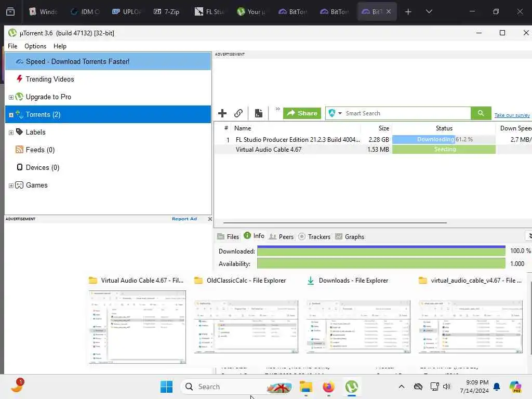Open the volume speaker tray icon
The image size is (532, 399).
[447, 387]
